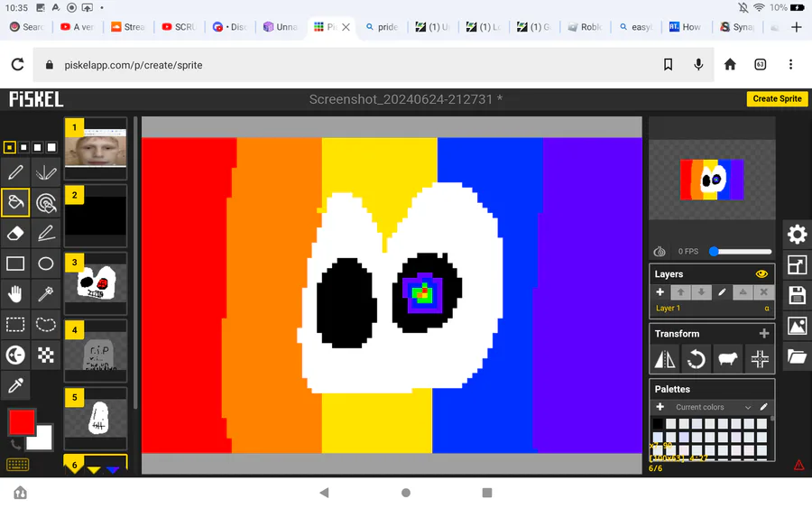Screen dimensions: 812x508
Task: Select the paint-all-same-color tool
Action: 46,203
